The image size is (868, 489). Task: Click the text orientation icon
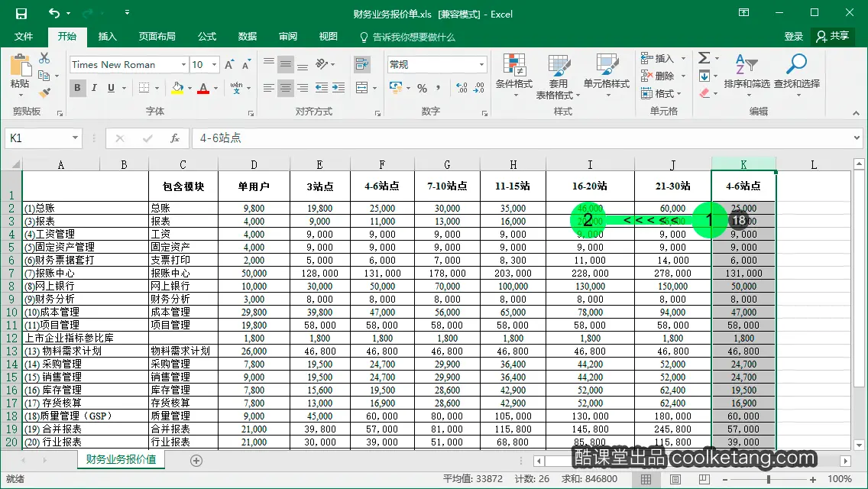click(x=322, y=64)
